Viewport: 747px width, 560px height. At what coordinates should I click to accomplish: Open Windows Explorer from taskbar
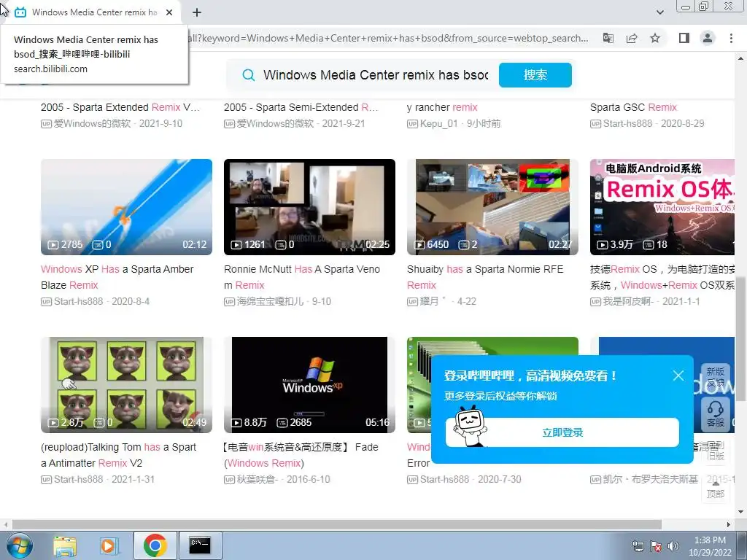(x=65, y=545)
